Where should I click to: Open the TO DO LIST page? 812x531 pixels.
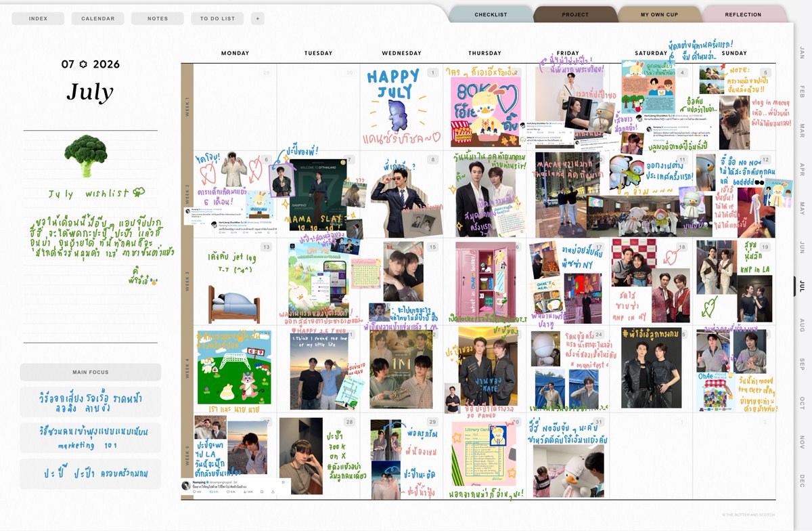point(217,18)
